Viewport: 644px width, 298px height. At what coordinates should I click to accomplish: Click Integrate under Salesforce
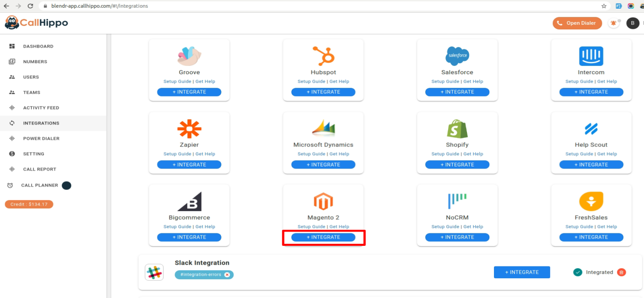point(457,92)
